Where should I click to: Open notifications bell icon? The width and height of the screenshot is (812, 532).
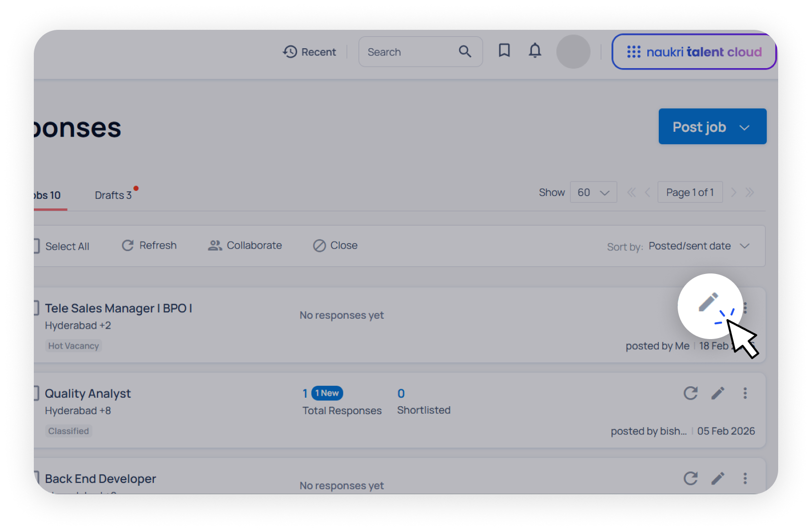535,51
